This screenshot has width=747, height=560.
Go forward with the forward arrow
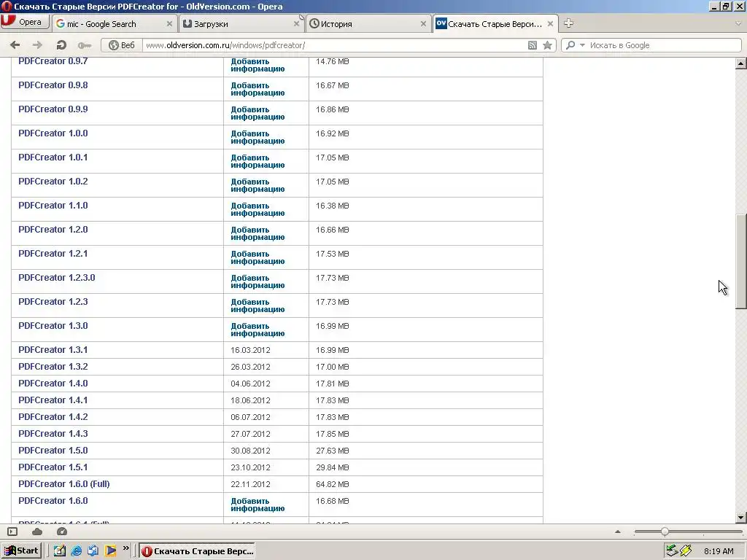pos(37,45)
